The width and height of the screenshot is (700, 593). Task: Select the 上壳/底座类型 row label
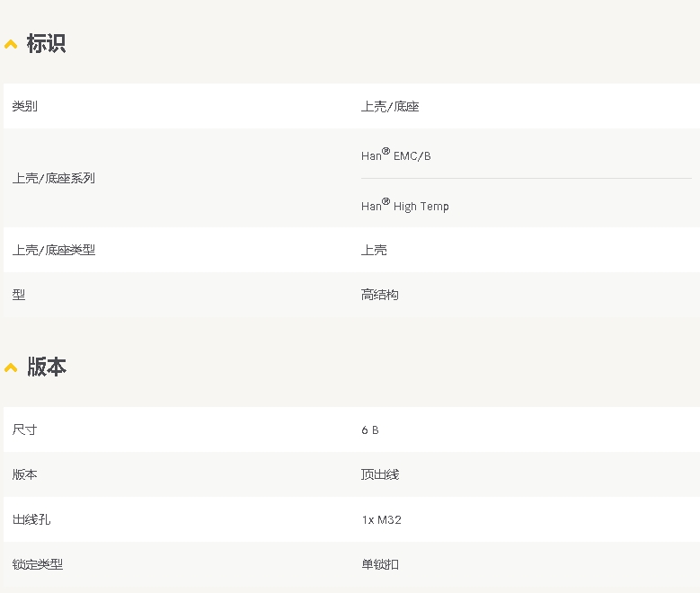tap(54, 250)
